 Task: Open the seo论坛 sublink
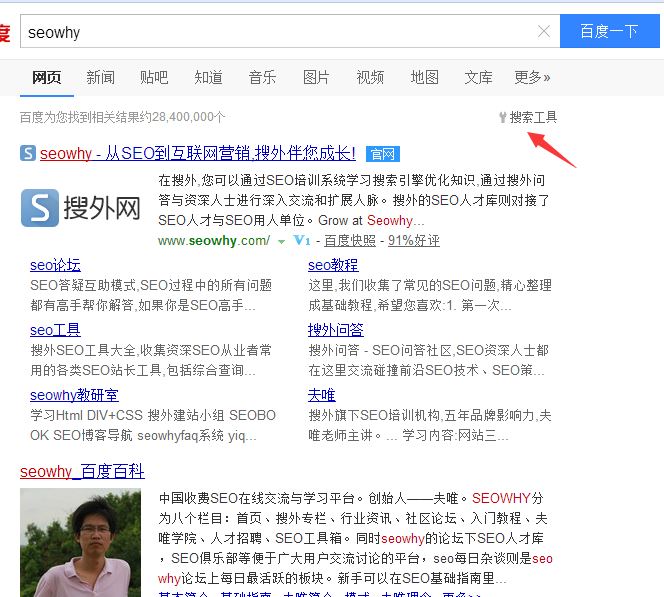pos(55,265)
